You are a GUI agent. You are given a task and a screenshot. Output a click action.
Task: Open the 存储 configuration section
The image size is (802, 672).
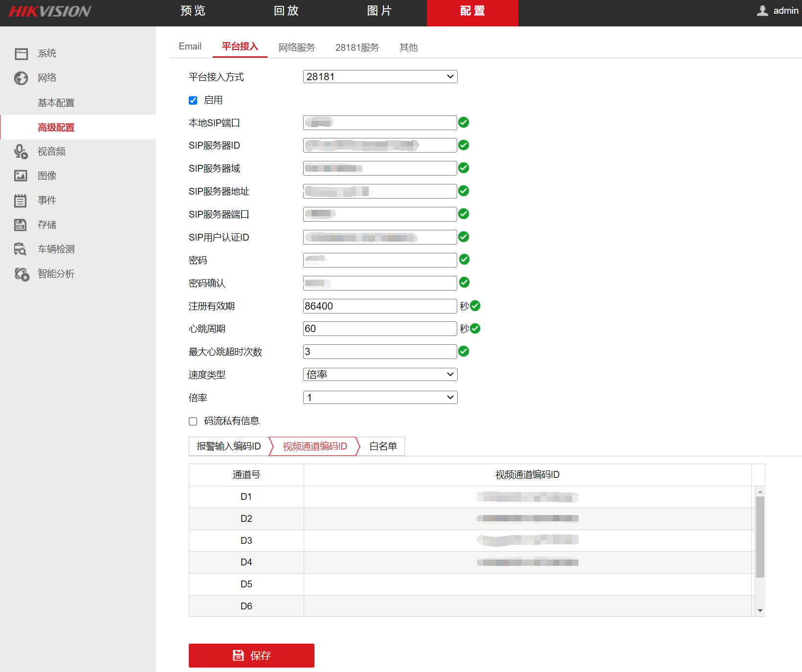[46, 224]
